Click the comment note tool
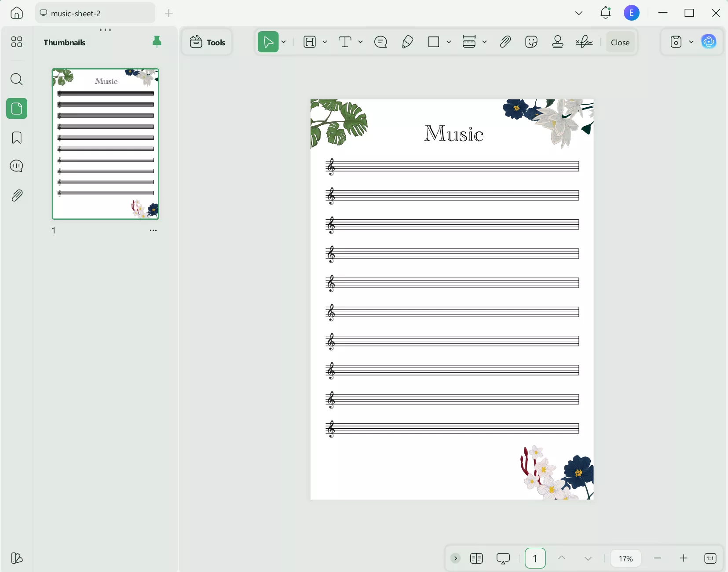Screen dimensions: 728x572 pyautogui.click(x=381, y=42)
